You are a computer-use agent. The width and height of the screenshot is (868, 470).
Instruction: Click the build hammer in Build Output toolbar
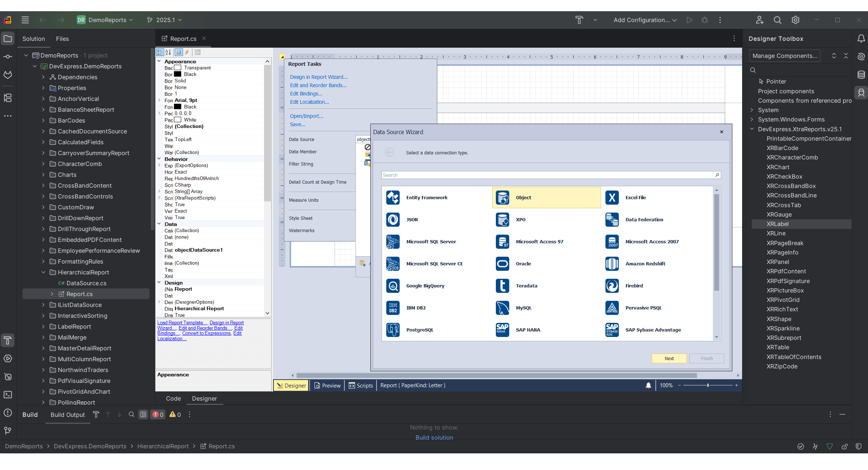[96, 414]
